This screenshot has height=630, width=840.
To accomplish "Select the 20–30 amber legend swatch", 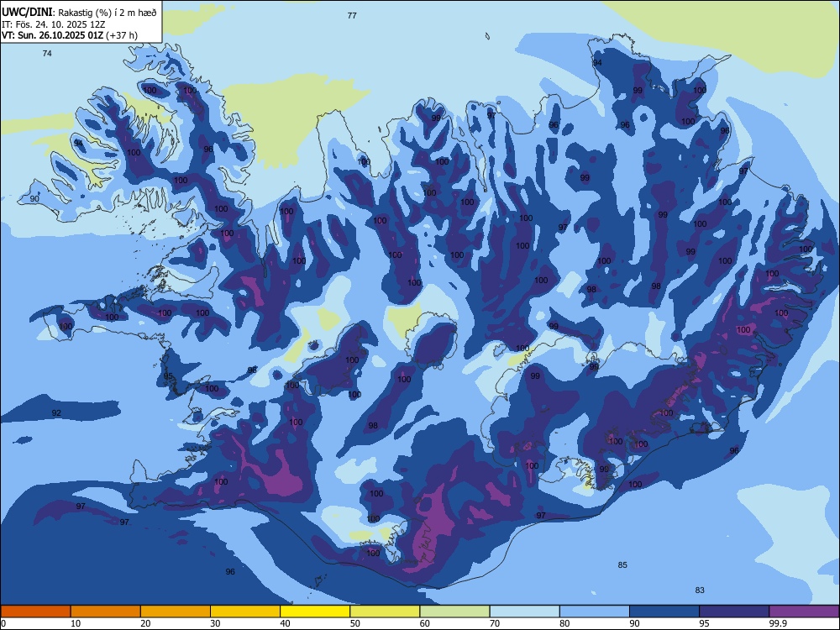I will [176, 612].
